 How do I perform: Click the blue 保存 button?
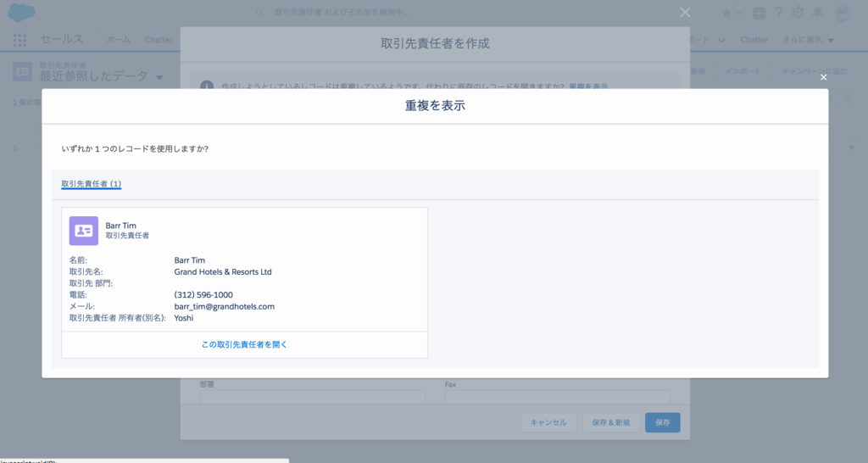pyautogui.click(x=663, y=422)
